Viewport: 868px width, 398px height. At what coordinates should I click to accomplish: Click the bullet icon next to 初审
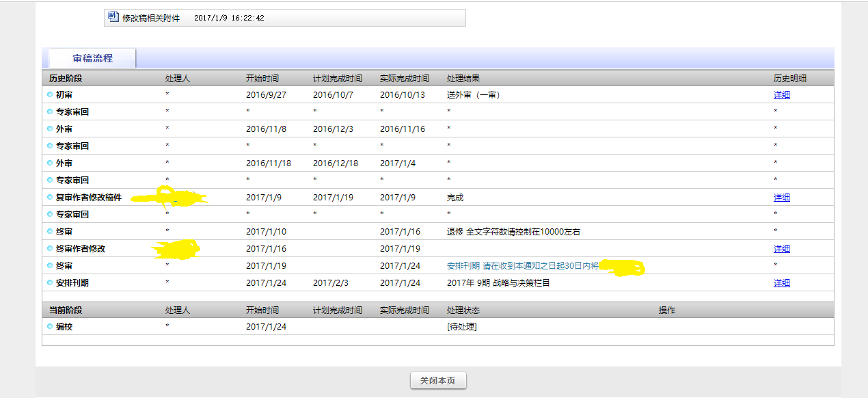50,95
